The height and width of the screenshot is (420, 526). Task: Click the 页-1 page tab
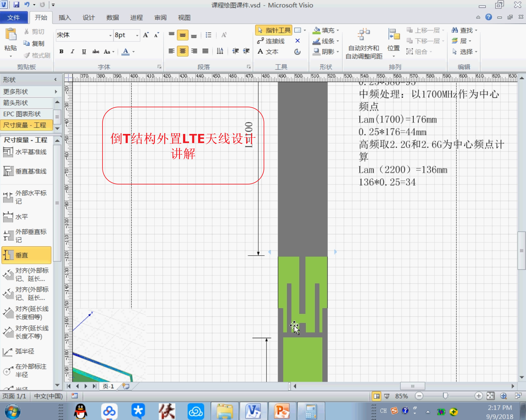coord(108,386)
